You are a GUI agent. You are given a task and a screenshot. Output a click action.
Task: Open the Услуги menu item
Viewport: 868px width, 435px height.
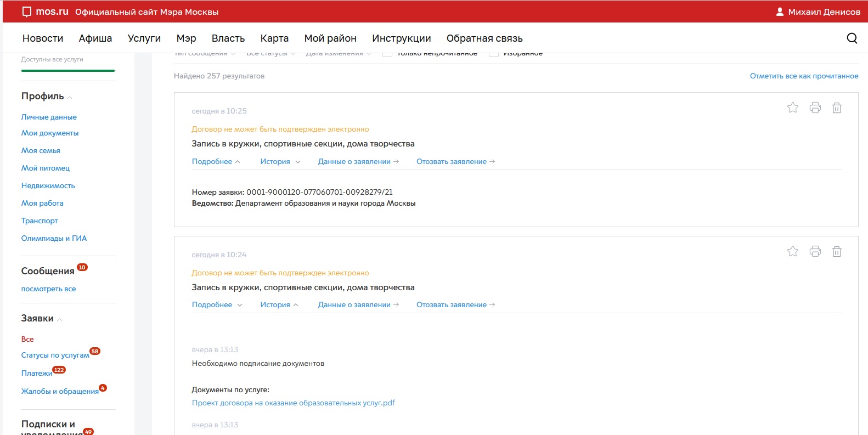coord(144,38)
